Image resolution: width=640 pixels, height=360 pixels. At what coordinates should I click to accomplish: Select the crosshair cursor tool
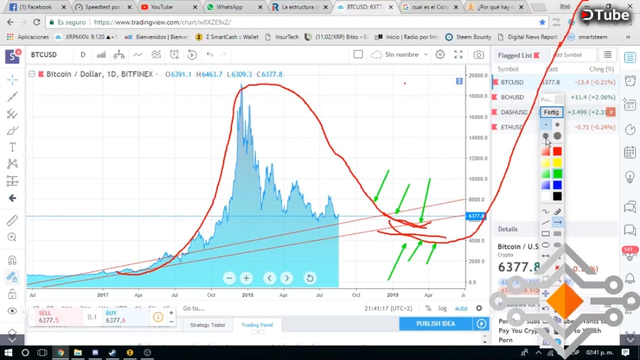tap(12, 80)
